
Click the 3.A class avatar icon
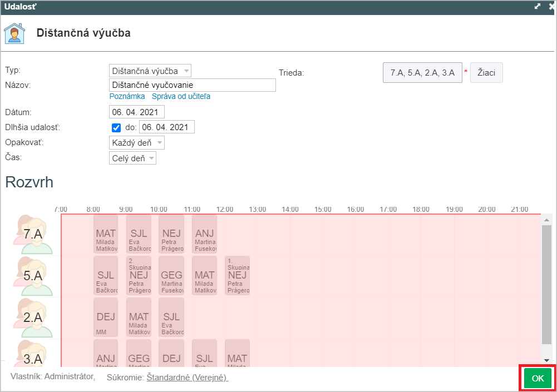point(33,353)
